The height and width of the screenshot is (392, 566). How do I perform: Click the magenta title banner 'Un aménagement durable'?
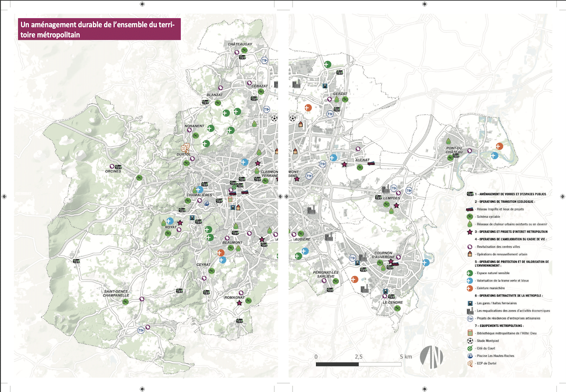tap(99, 30)
